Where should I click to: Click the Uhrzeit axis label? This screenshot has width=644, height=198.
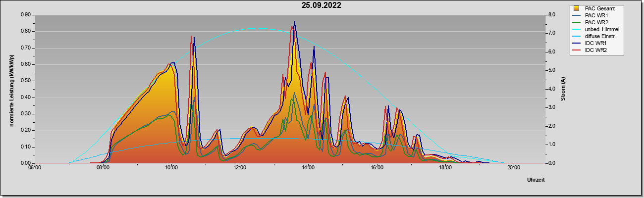pos(536,180)
